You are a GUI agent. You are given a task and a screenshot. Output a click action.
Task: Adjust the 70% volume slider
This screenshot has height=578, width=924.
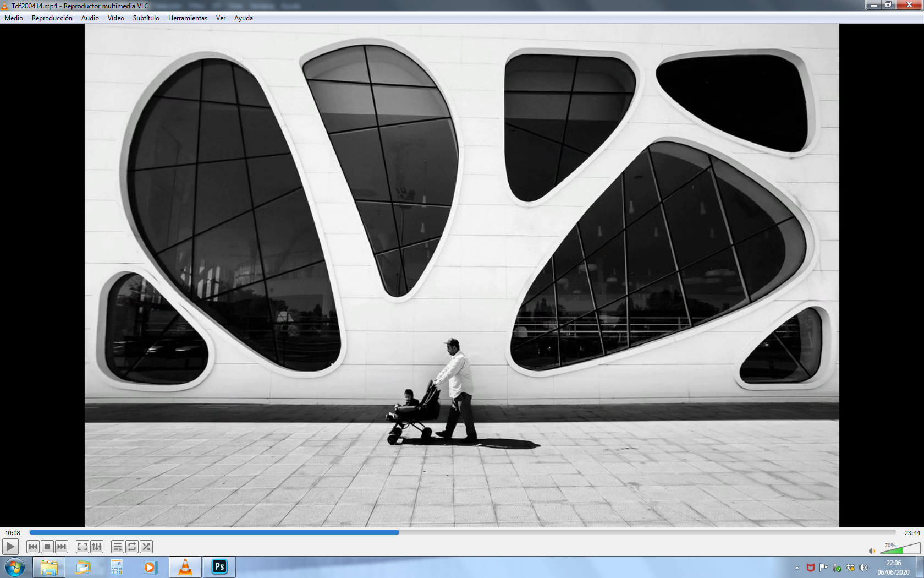tap(900, 548)
